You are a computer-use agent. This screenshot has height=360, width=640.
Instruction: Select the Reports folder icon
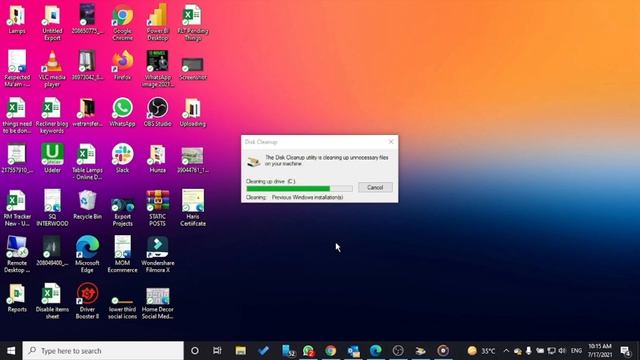point(17,298)
